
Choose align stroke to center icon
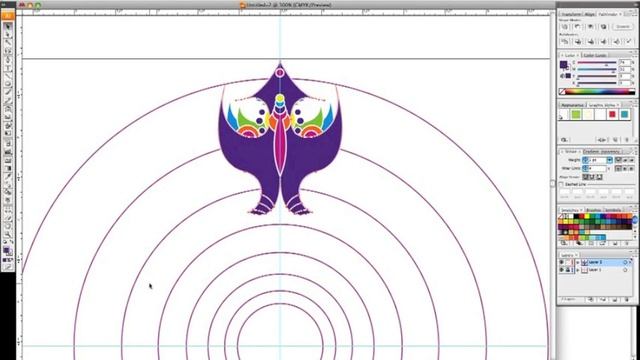point(585,177)
